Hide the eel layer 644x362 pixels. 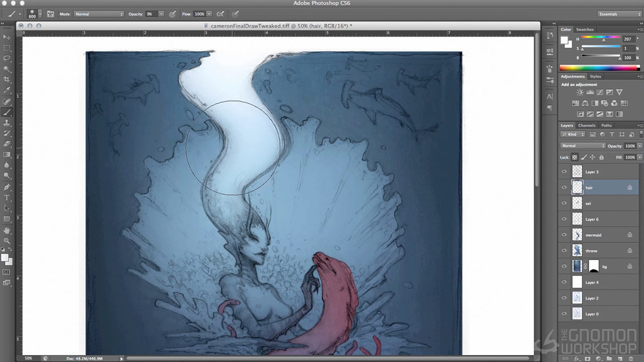click(564, 204)
